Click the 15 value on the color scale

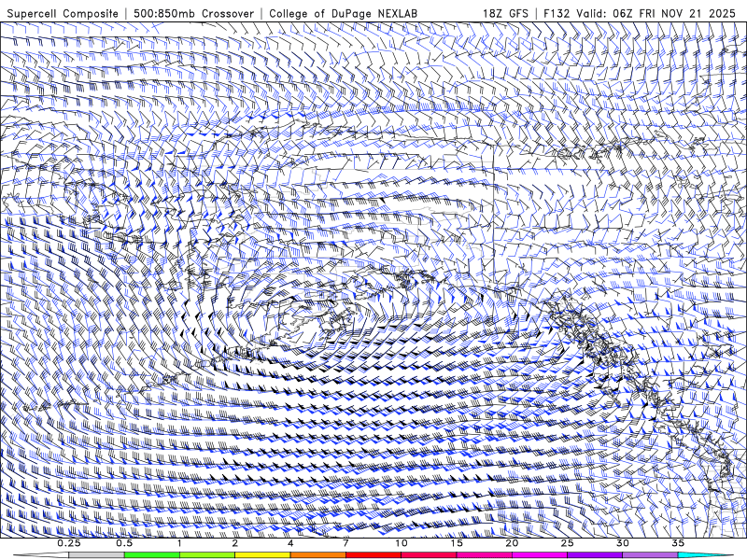[457, 543]
